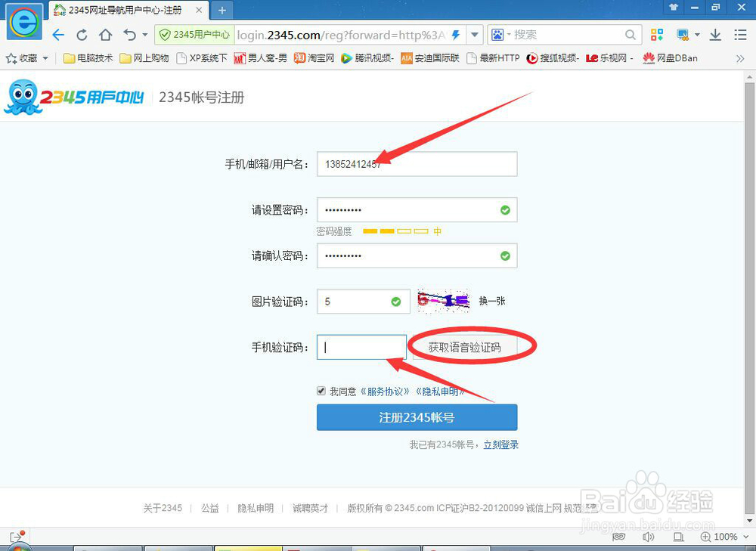This screenshot has height=551, width=756.
Task: Open the 《隐私申明》 link next to 服务协议
Action: coord(440,392)
